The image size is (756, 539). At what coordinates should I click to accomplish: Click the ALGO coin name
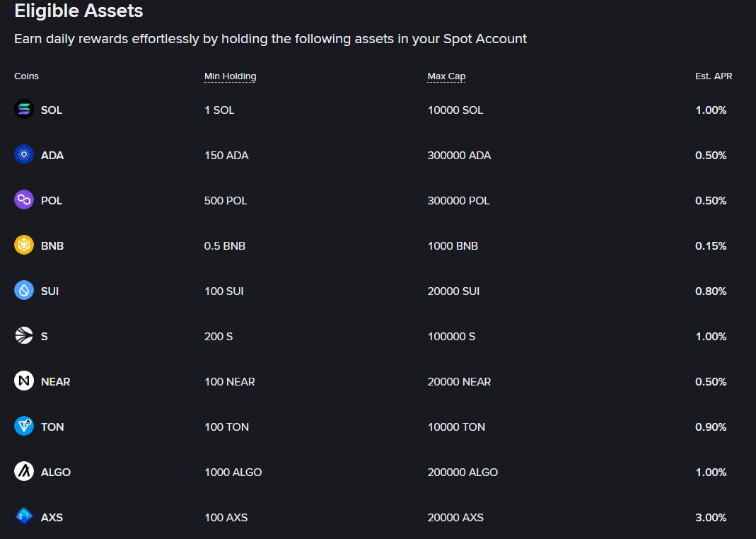[56, 472]
